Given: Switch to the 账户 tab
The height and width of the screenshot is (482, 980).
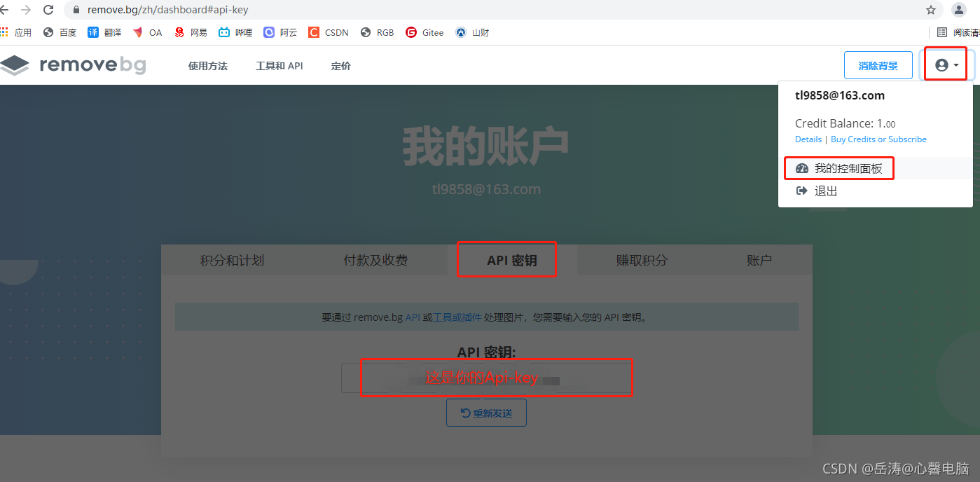Looking at the screenshot, I should tap(759, 261).
